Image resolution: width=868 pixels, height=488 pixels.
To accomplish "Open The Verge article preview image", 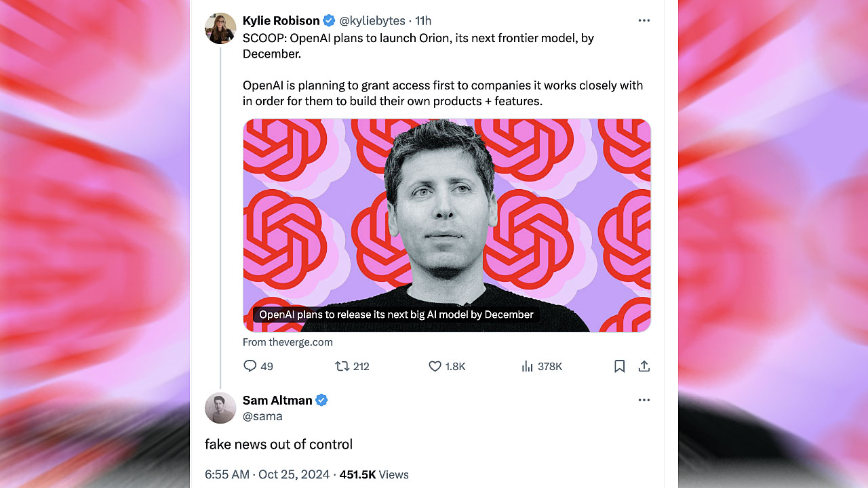I will coord(447,225).
